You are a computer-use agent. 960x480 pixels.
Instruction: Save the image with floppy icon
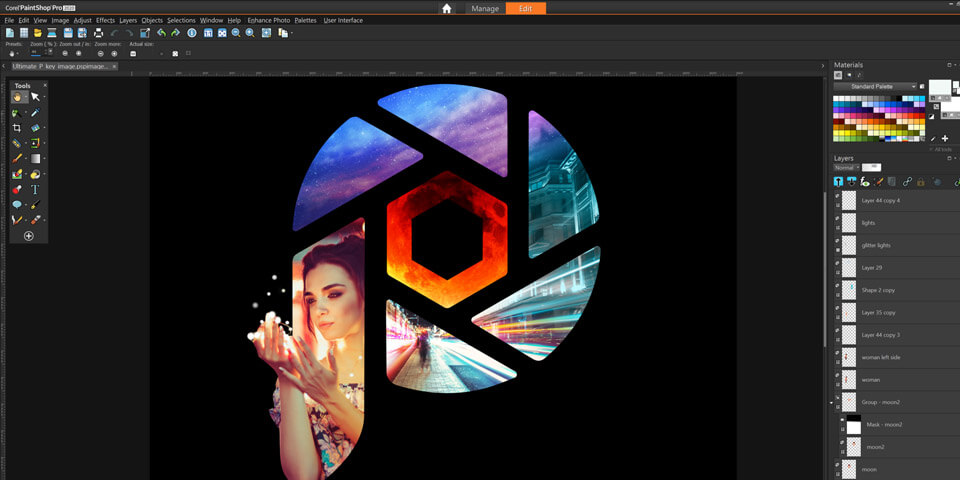68,33
